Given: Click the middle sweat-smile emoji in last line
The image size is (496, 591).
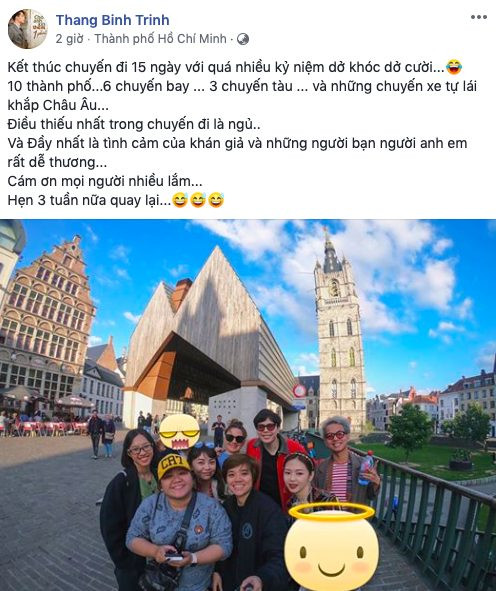Looking at the screenshot, I should [x=198, y=200].
